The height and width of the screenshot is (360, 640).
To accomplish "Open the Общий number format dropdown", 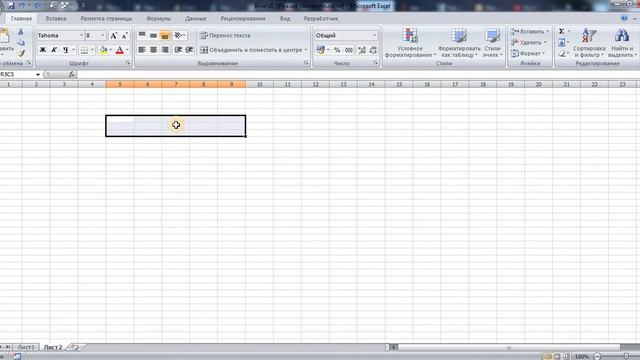I will tap(374, 36).
